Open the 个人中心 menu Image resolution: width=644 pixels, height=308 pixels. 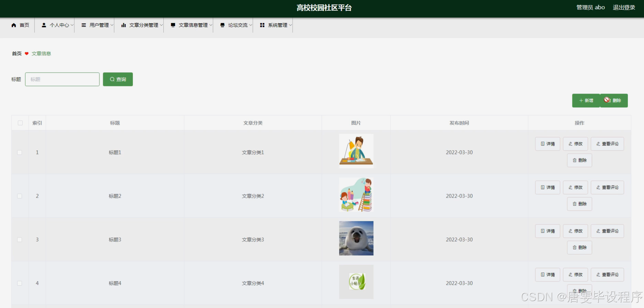pos(55,25)
